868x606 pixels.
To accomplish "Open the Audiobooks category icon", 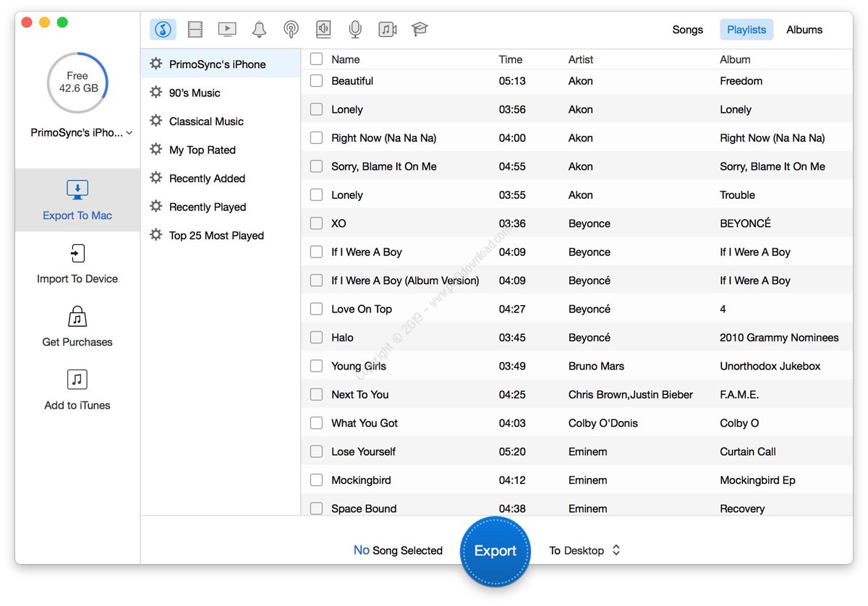I will point(323,30).
